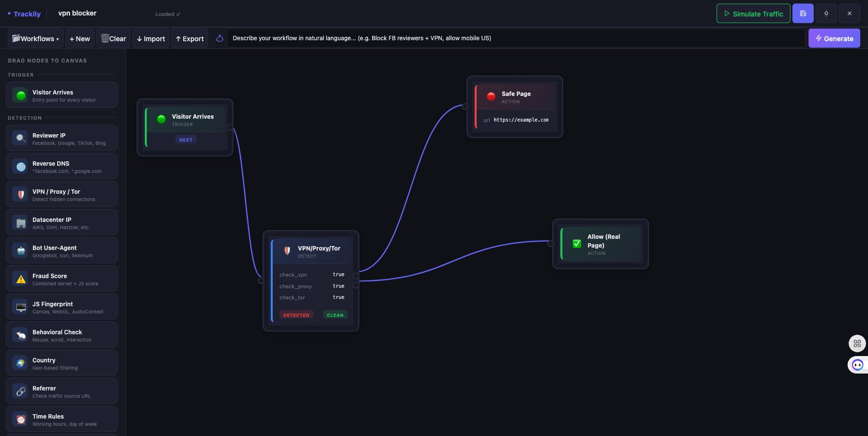Viewport: 868px width, 436px height.
Task: Click the Country Geo-based filtering text
Action: 55,368
